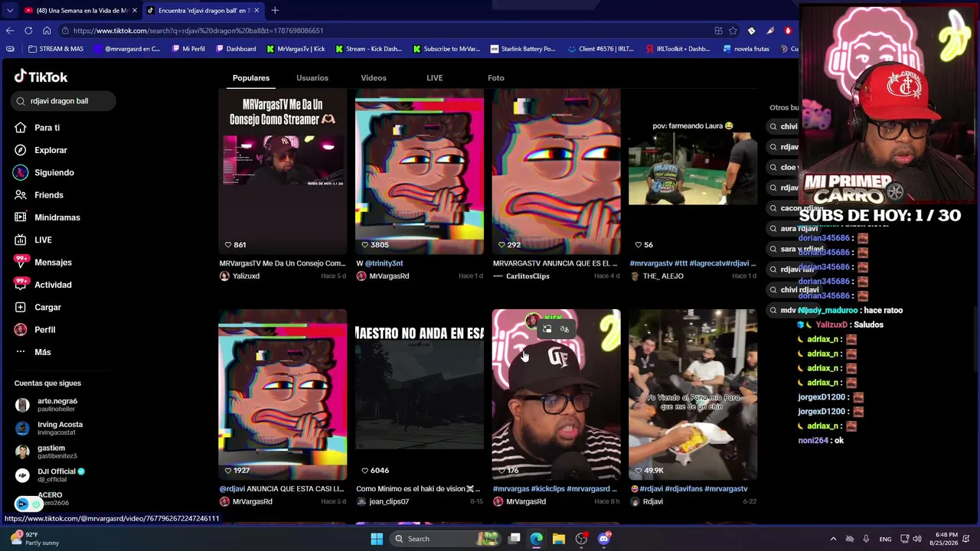
Task: Open the video thumbnail with 6046 likes
Action: coord(420,395)
